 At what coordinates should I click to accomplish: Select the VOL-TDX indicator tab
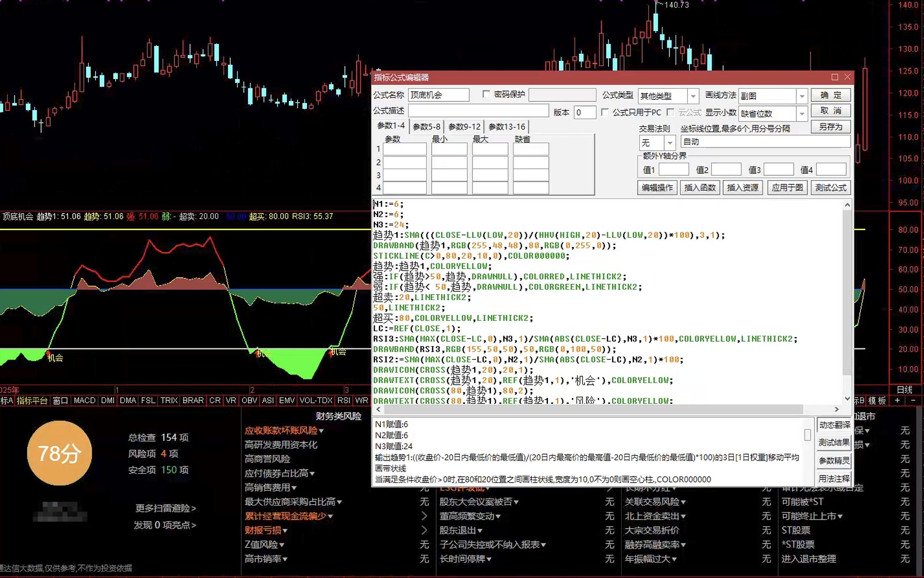(x=316, y=400)
